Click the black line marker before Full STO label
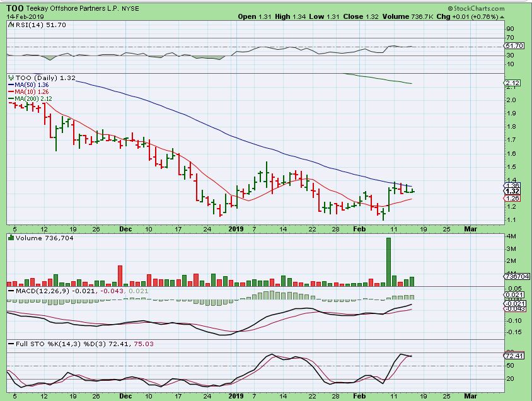532x401 pixels. coord(11,344)
